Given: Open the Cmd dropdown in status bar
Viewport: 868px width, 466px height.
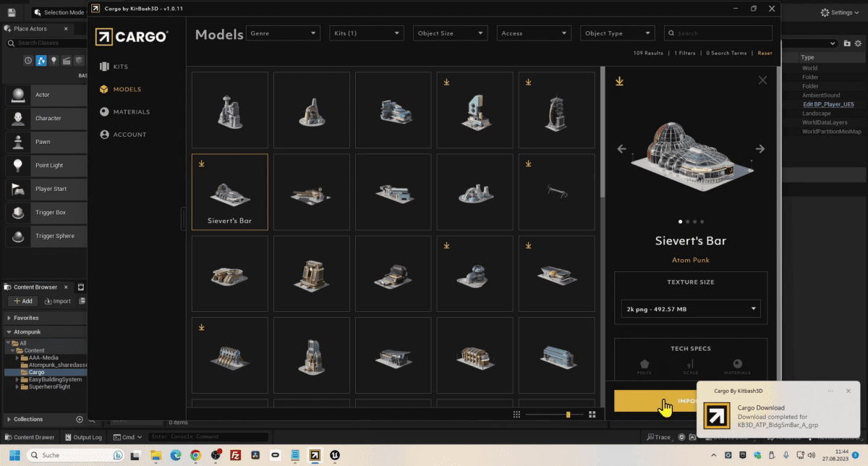Looking at the screenshot, I should click(x=128, y=437).
